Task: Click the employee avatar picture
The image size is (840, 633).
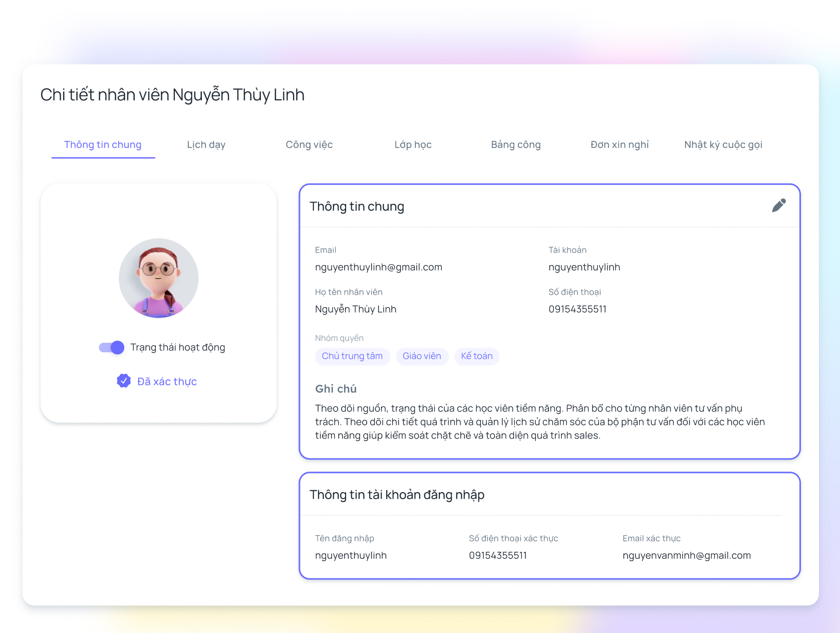Action: [158, 278]
